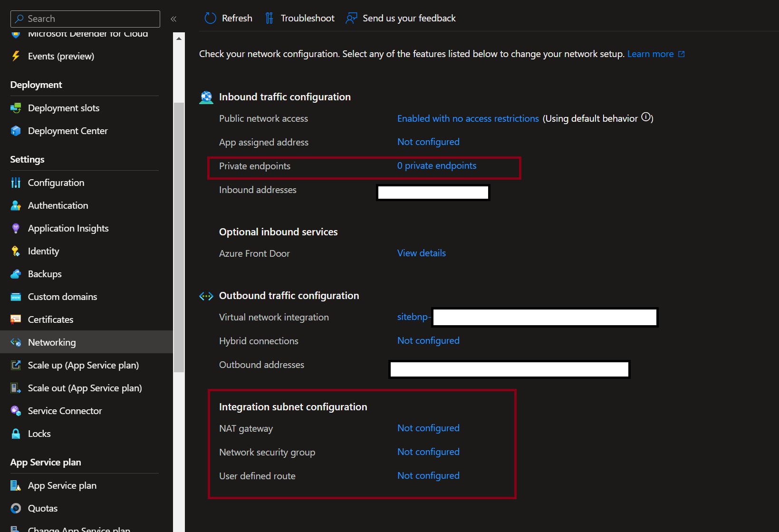779x532 pixels.
Task: Open Application Insights page
Action: coord(68,228)
